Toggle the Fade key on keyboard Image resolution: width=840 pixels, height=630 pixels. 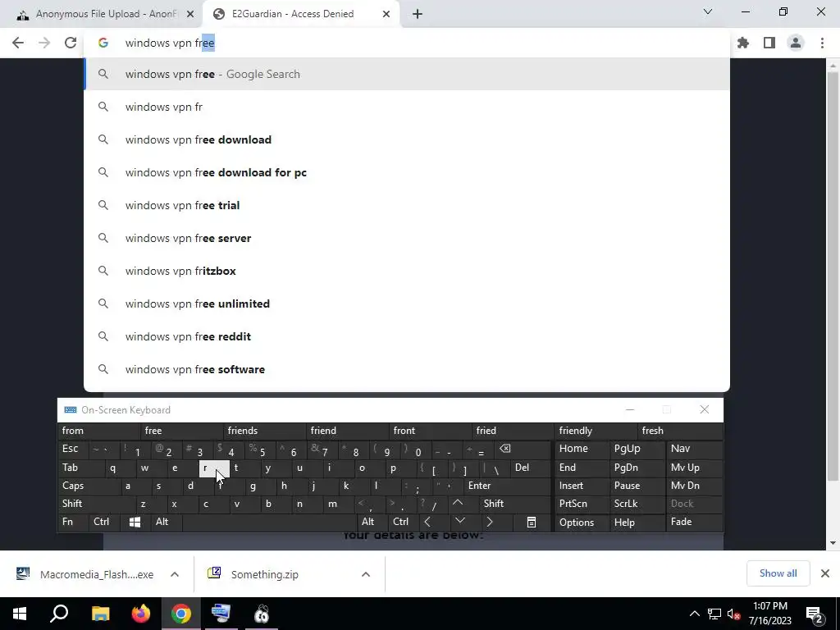point(694,522)
